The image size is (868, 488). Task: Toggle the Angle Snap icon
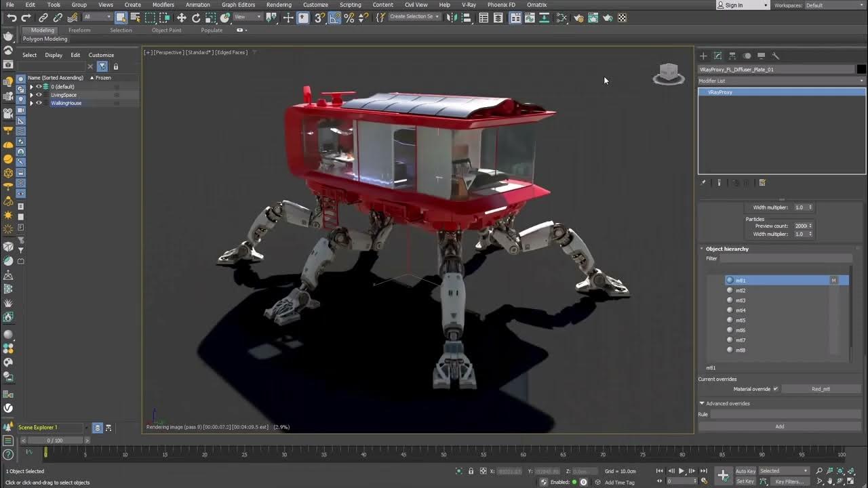click(334, 18)
